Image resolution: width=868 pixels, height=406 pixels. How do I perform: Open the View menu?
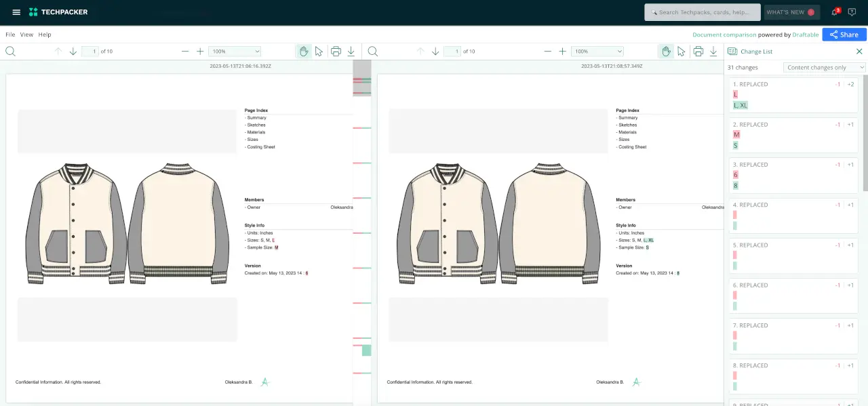pyautogui.click(x=26, y=35)
